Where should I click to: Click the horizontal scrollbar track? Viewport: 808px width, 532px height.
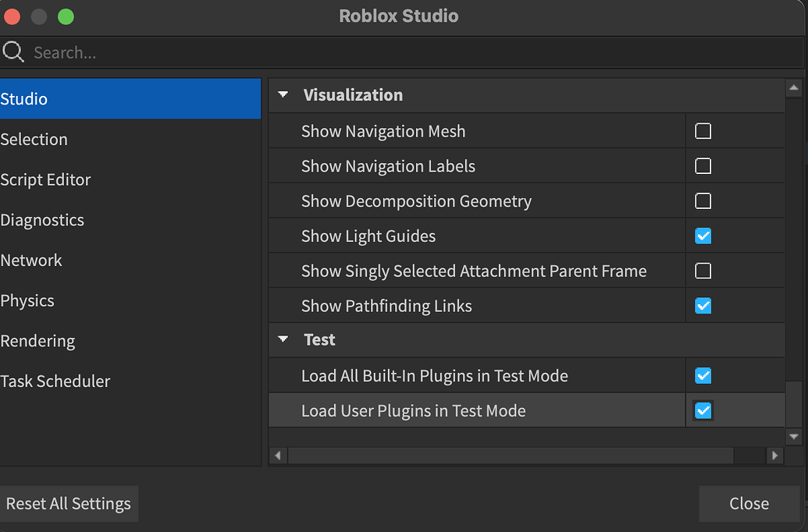[749, 456]
